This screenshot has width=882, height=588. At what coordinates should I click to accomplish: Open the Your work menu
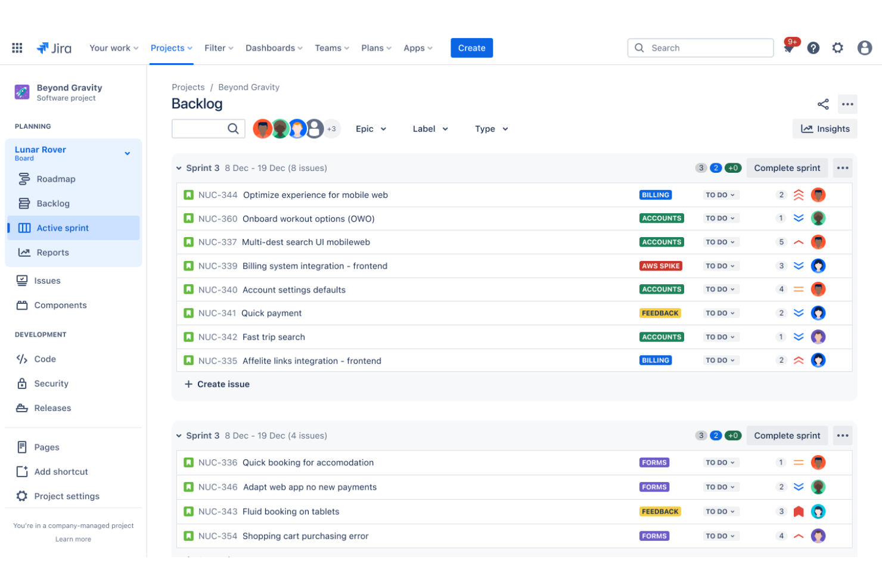click(x=114, y=48)
